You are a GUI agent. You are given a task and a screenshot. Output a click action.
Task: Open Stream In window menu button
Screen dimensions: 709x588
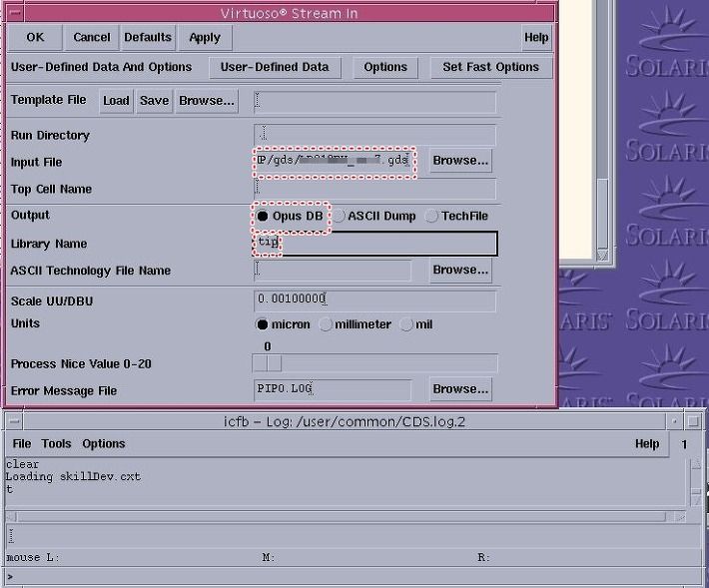pyautogui.click(x=15, y=13)
